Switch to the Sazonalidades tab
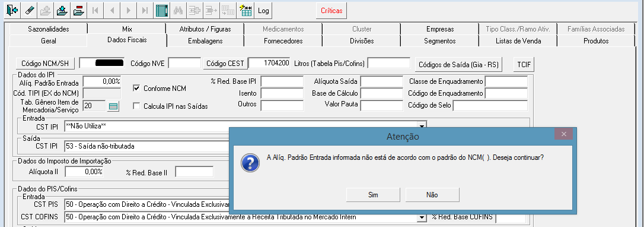 49,29
